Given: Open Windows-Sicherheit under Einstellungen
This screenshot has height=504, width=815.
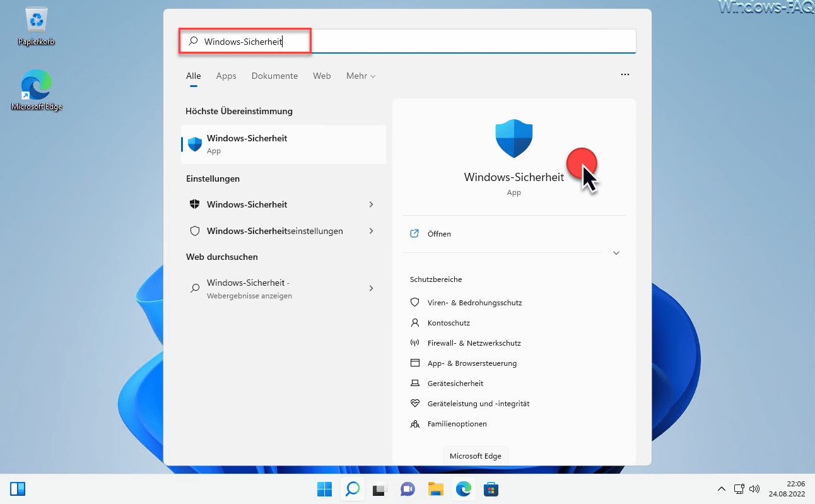Looking at the screenshot, I should pos(283,204).
